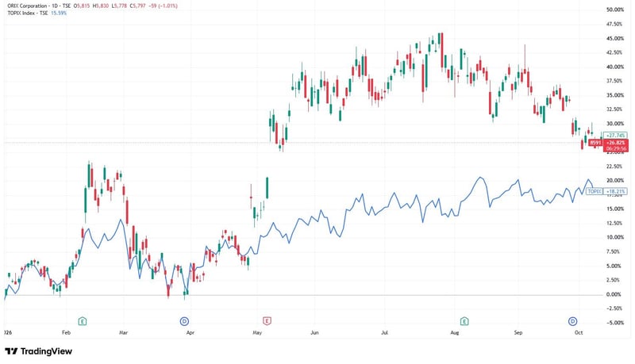Click the red 8591 symbol price tag

click(x=595, y=143)
